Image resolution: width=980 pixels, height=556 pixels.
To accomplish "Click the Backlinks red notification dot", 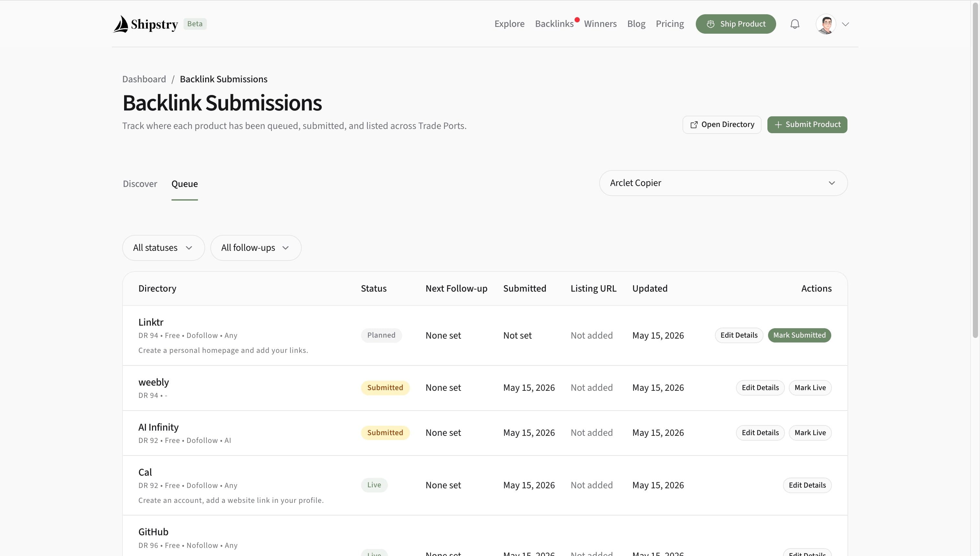I will 577,20.
